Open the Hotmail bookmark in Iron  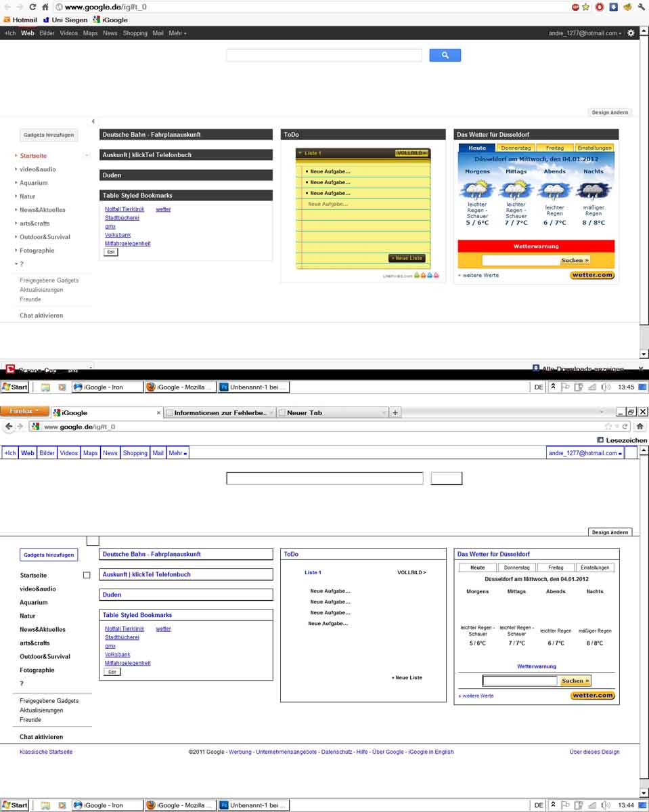point(20,20)
